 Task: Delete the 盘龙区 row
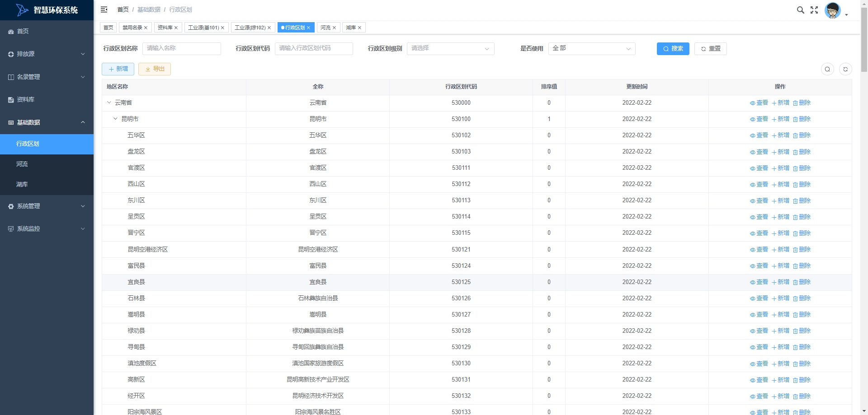click(802, 152)
